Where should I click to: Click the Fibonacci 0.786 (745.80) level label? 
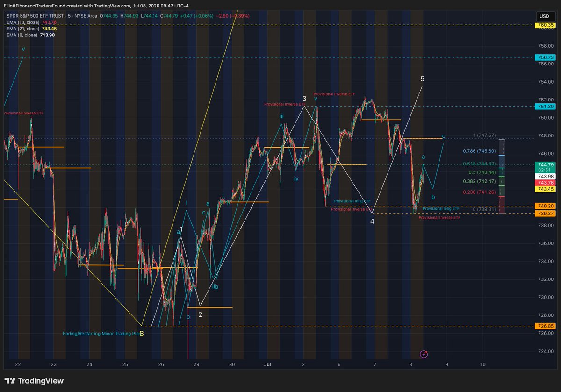point(479,151)
